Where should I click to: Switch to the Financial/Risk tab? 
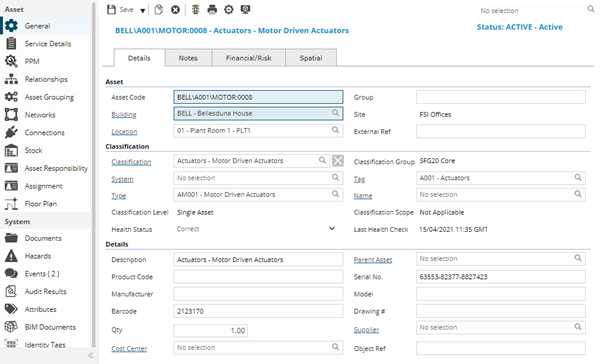249,58
